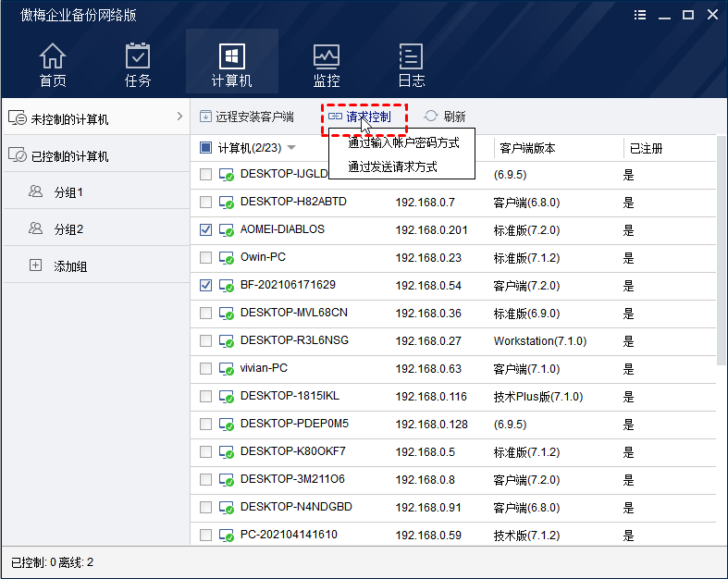Viewport: 728px width, 579px height.
Task: Select 已控制的计算机 in sidebar
Action: 69,156
